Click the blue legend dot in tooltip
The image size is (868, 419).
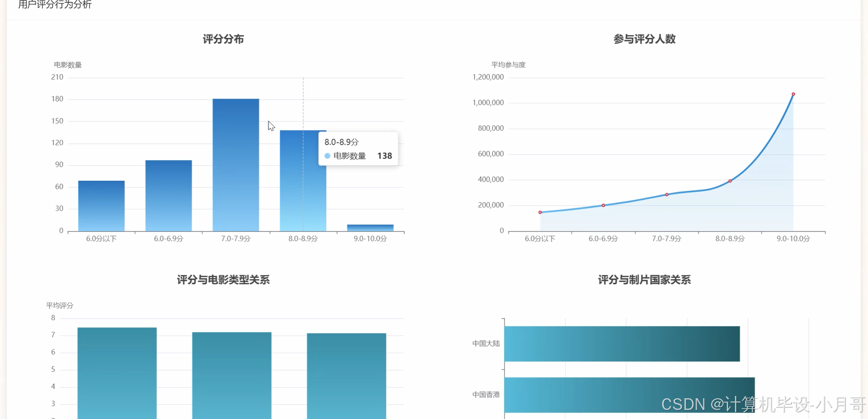tap(328, 156)
